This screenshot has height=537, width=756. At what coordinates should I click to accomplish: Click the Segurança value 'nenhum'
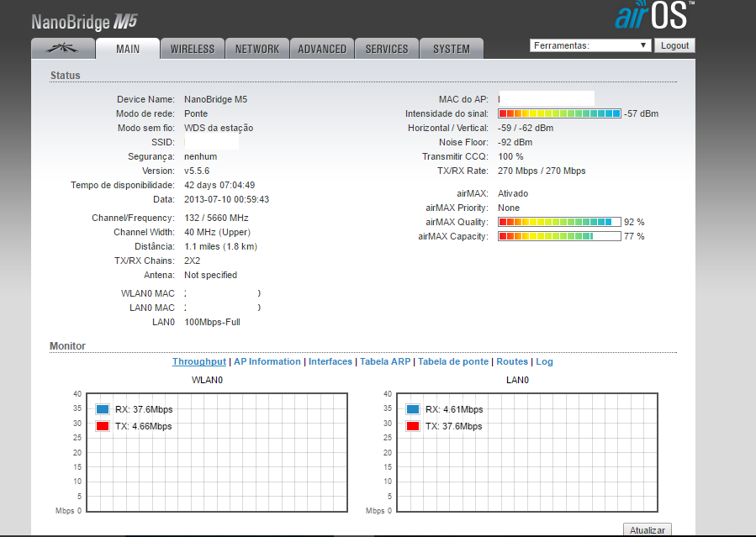tap(201, 156)
